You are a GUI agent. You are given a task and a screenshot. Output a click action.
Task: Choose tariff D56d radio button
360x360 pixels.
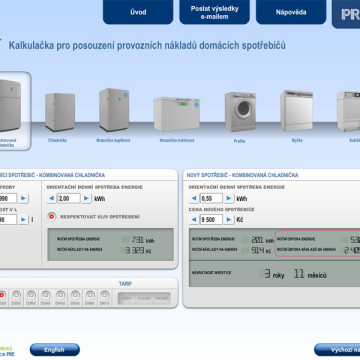(x=90, y=295)
